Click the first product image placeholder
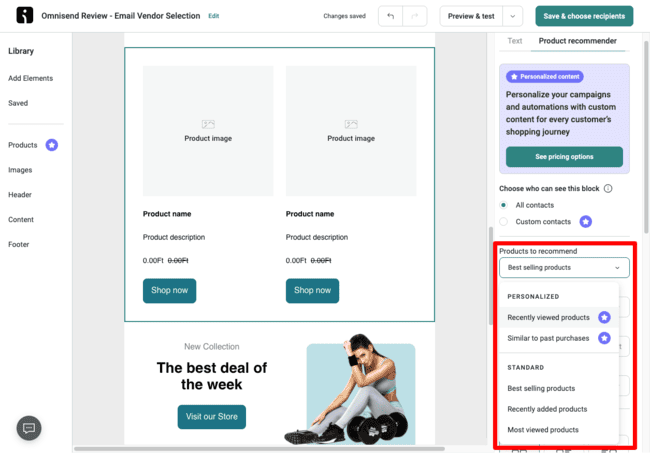 coord(208,131)
